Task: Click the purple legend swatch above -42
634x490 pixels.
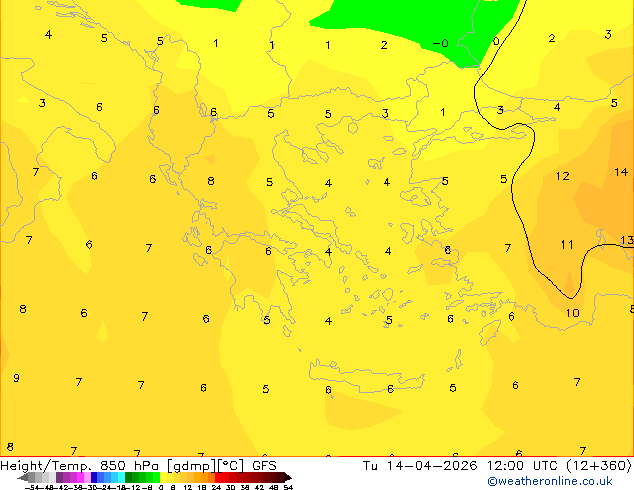Action: click(x=59, y=477)
